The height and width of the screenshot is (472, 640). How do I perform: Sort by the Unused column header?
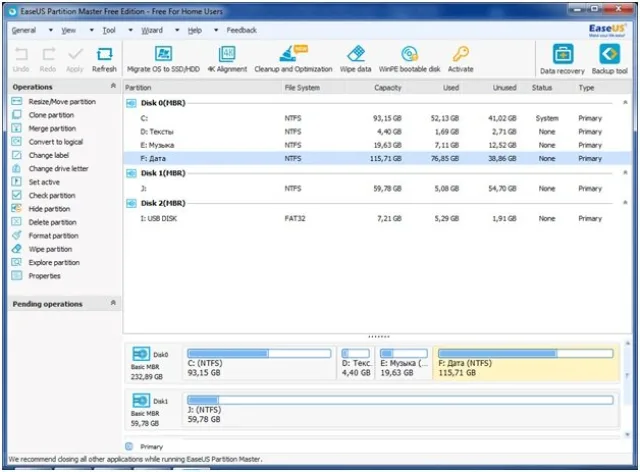tap(492, 88)
